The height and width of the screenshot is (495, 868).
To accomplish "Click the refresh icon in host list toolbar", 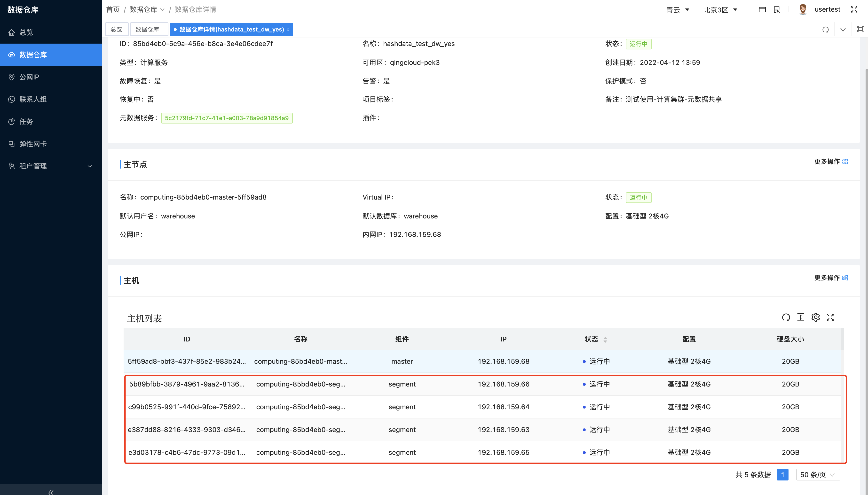I will coord(786,317).
